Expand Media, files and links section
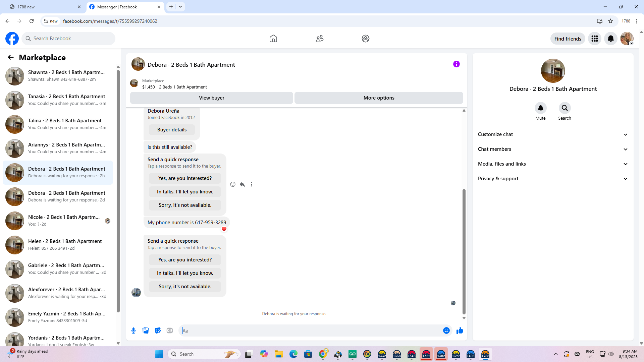 (553, 164)
